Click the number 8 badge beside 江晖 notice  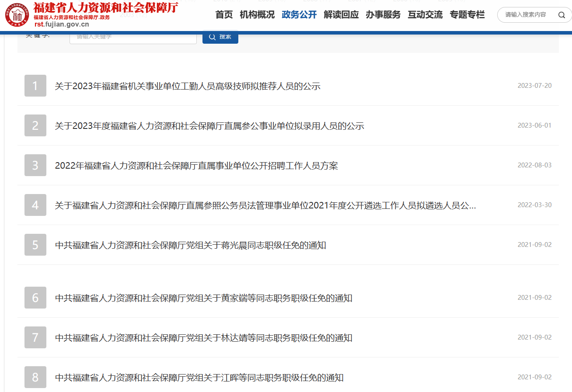35,378
